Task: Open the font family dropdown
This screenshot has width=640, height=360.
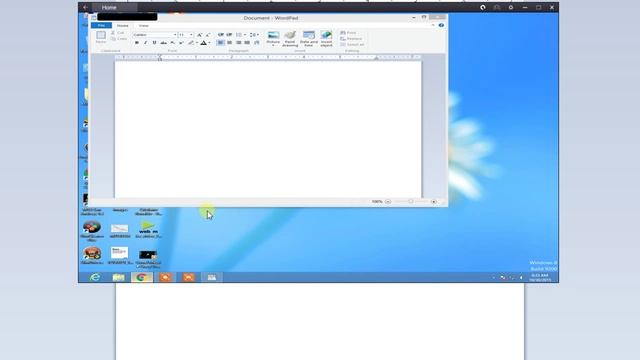Action: (x=175, y=35)
